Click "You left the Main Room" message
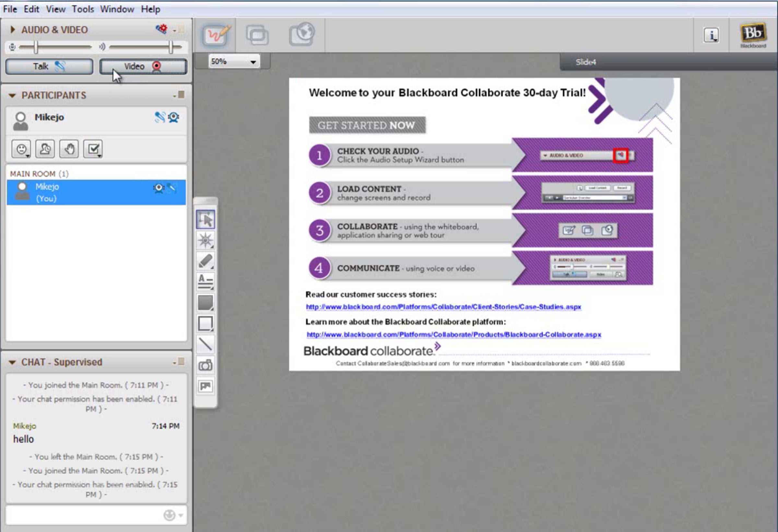The width and height of the screenshot is (778, 532). tap(96, 457)
